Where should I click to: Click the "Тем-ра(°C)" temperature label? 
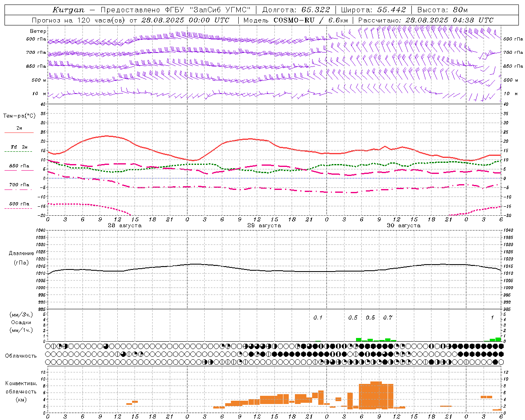(19, 116)
